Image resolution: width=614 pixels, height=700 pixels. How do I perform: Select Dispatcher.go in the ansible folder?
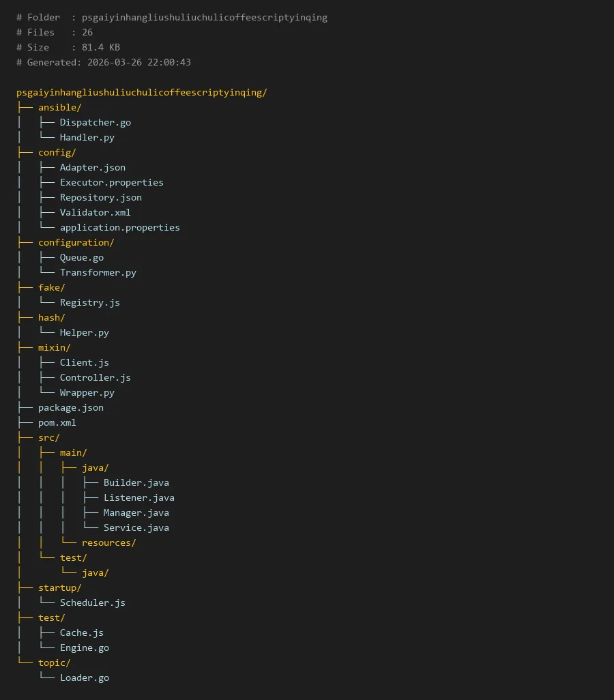pos(95,122)
